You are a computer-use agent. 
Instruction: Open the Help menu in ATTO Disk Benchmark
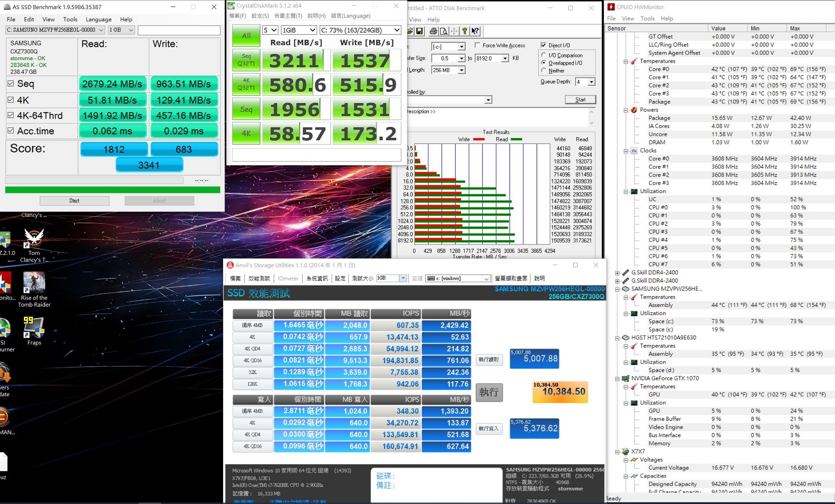click(x=434, y=20)
